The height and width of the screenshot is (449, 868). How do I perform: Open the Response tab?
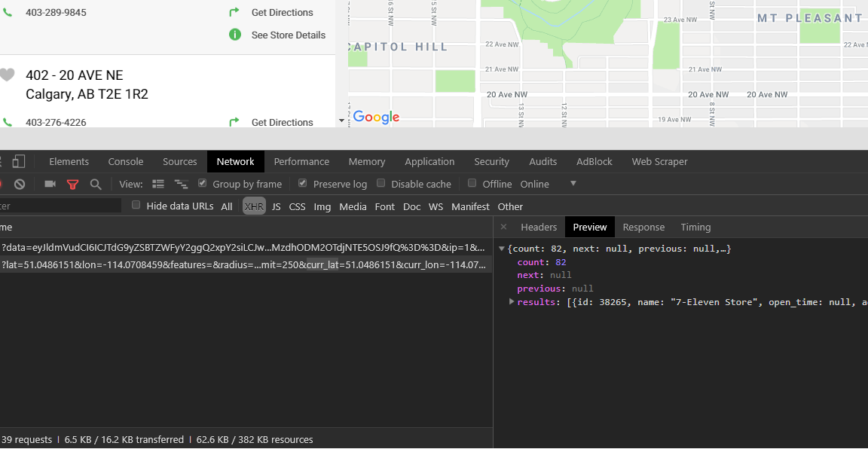point(643,227)
